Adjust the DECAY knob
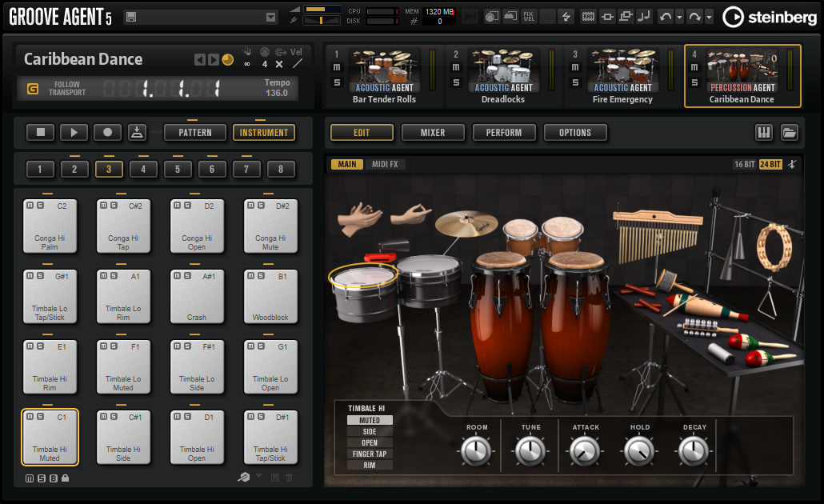 [x=694, y=451]
